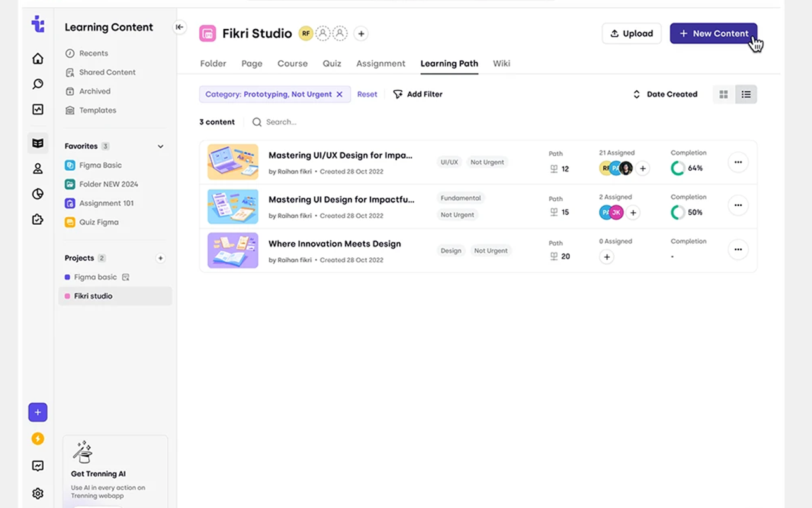The width and height of the screenshot is (812, 508).
Task: Open the Date Created sort dropdown
Action: [x=665, y=94]
